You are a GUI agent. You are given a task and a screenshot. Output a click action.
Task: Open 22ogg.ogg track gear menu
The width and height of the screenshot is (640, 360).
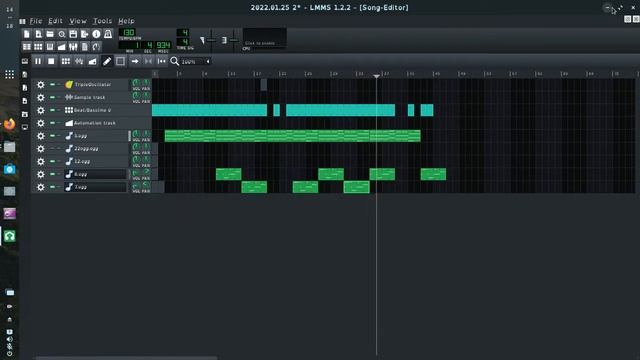41,149
